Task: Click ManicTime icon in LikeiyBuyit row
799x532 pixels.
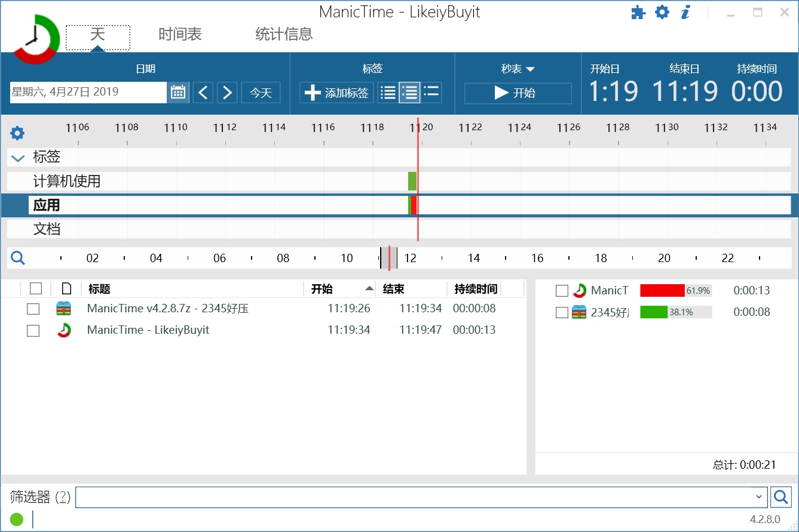Action: coord(64,330)
